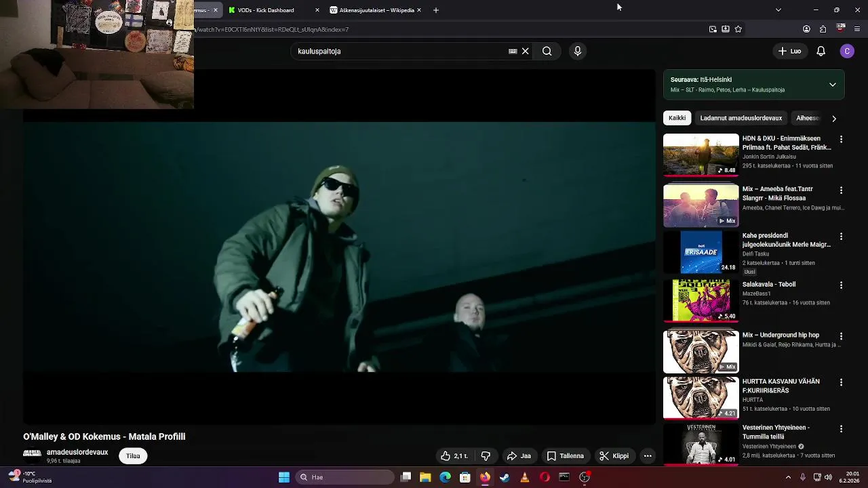Open options for HURTTA KASVANU VÄHÄN
The width and height of the screenshot is (868, 488).
(841, 382)
